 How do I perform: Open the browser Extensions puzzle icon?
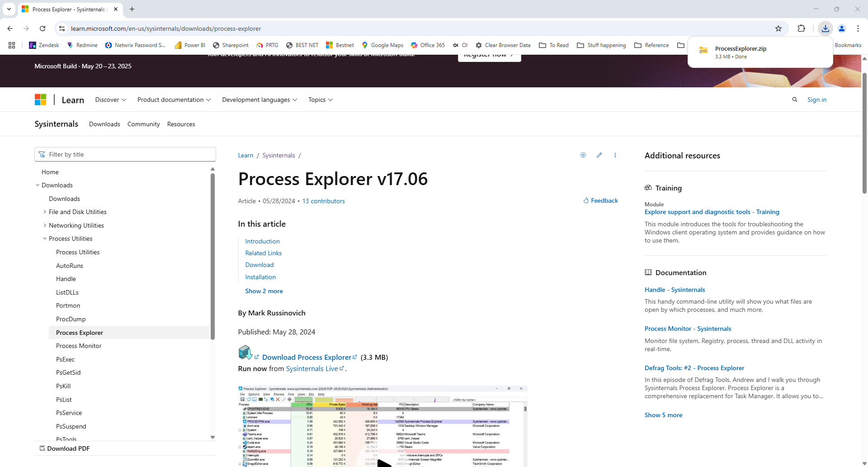(x=801, y=29)
